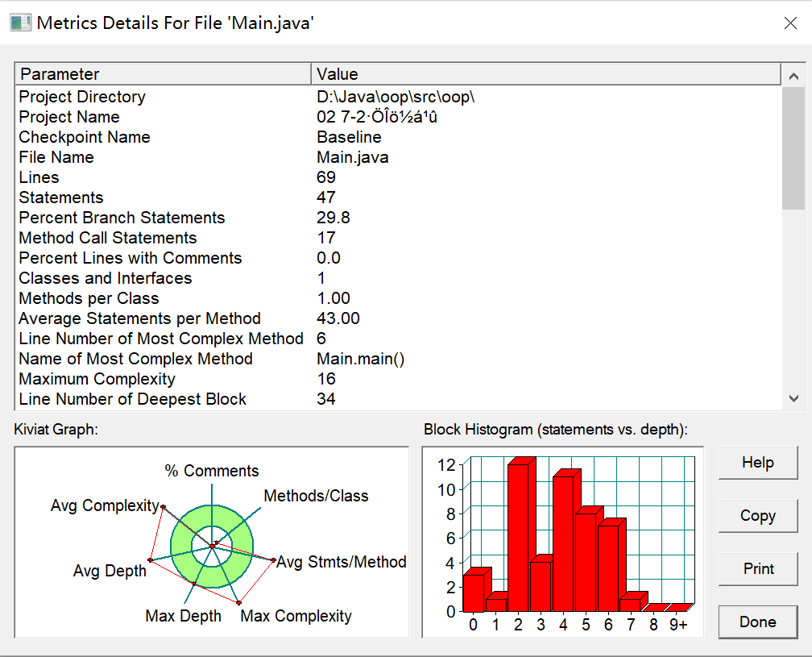This screenshot has height=657, width=812.
Task: Click the SourceMonitor app icon in title bar
Action: tap(21, 23)
